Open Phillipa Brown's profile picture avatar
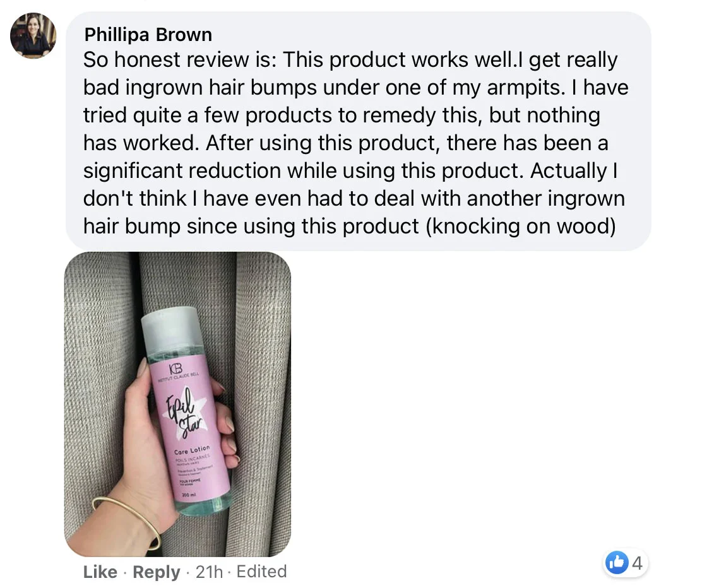The image size is (702, 588). [33, 36]
